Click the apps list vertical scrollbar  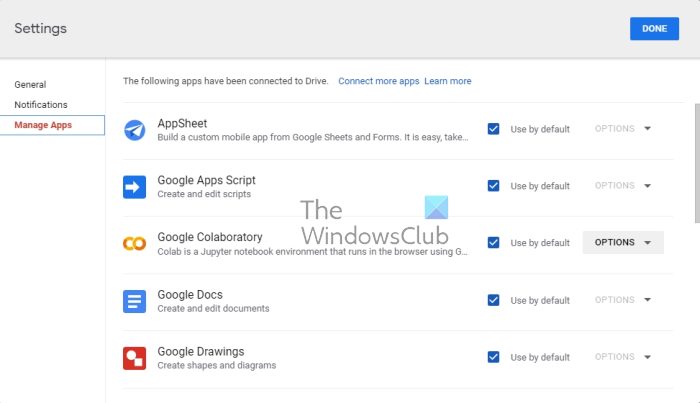coord(697,163)
